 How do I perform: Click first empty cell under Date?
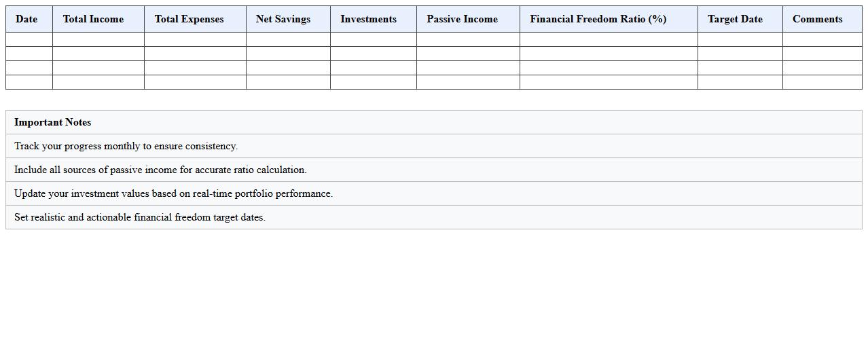pyautogui.click(x=29, y=39)
